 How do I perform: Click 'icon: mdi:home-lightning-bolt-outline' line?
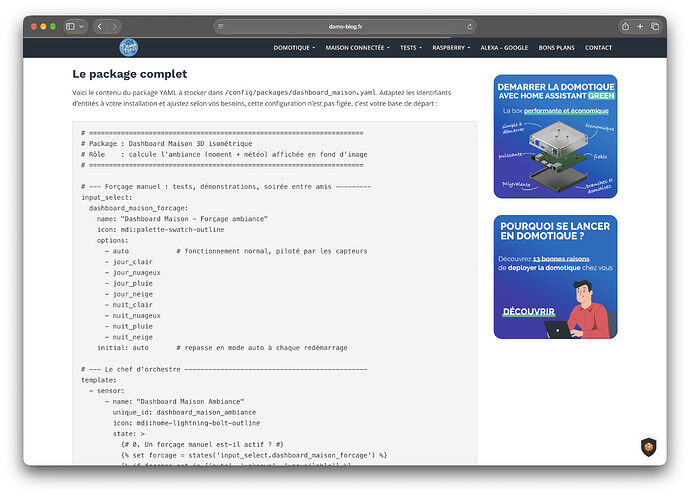pos(186,423)
